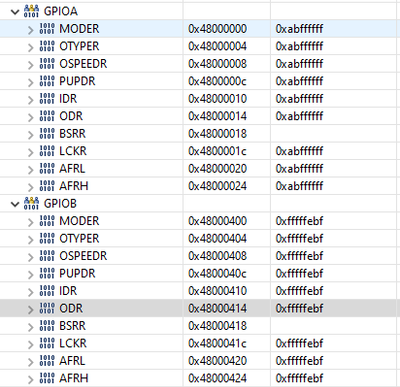Click the register icon beside GPIOB AFRL
The image size is (400, 387).
point(47,361)
